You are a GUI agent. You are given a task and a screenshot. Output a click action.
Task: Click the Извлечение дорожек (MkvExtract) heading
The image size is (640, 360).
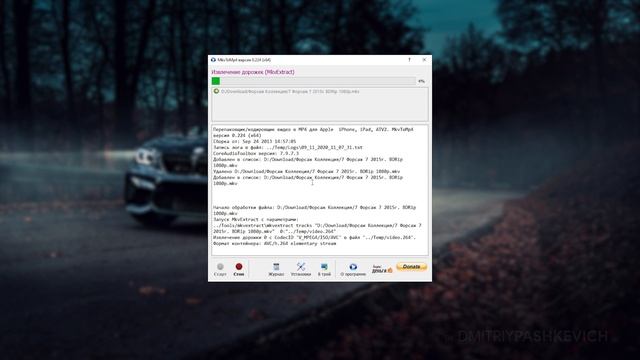coord(253,72)
